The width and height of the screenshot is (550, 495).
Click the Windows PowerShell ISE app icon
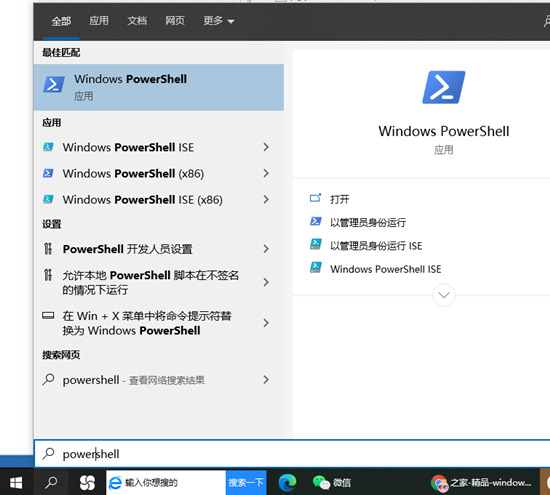tap(48, 147)
